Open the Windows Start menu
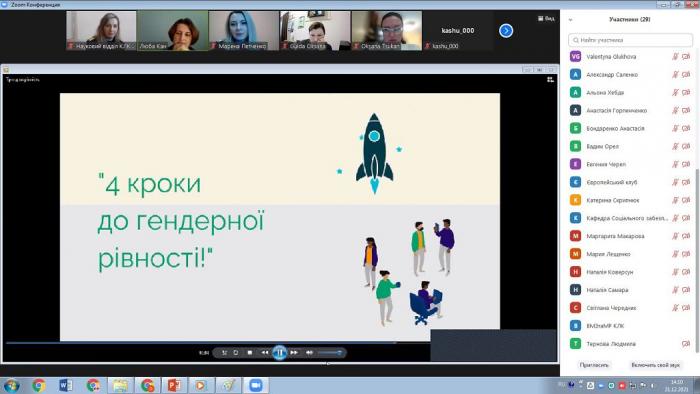The height and width of the screenshot is (394, 700). click(x=11, y=385)
